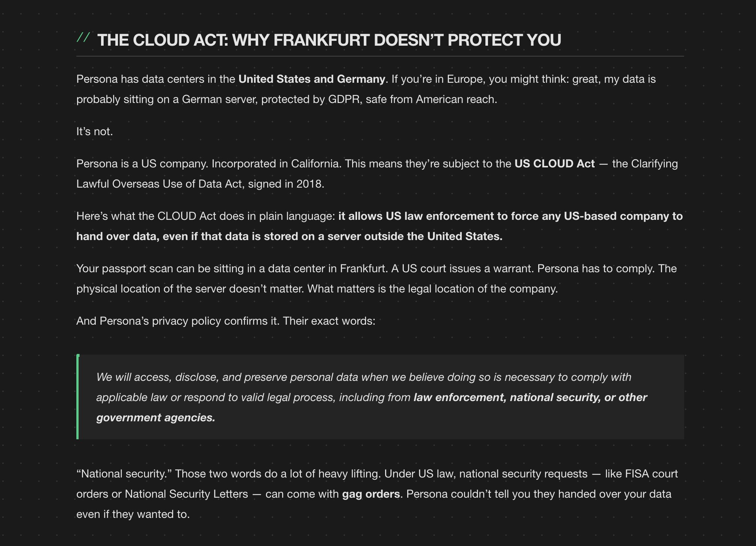Click the bold words "gag orders"
This screenshot has width=756, height=546.
371,494
